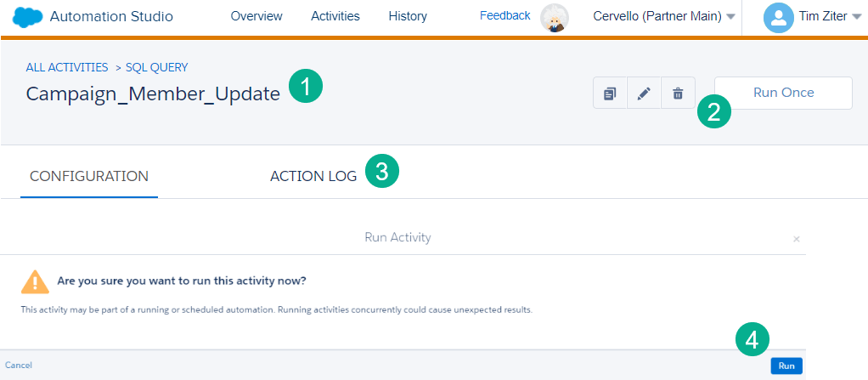The height and width of the screenshot is (380, 868).
Task: Open the Einstein assistant avatar
Action: [x=555, y=17]
